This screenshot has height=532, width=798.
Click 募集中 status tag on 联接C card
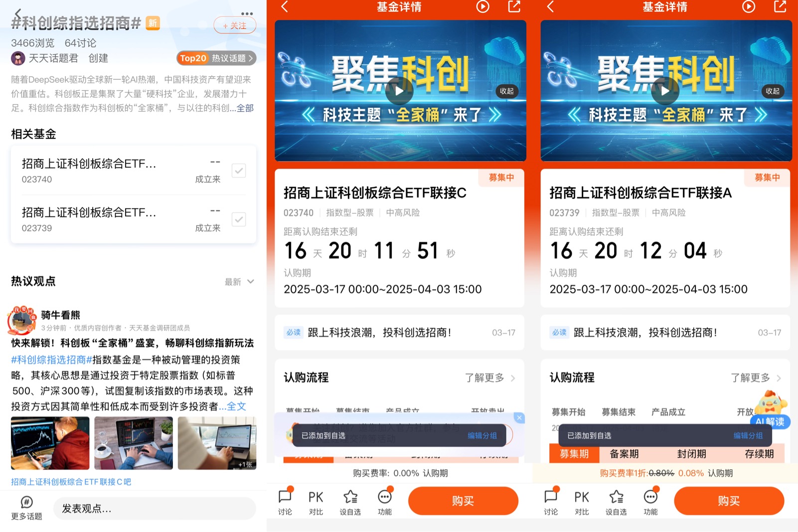pyautogui.click(x=501, y=178)
